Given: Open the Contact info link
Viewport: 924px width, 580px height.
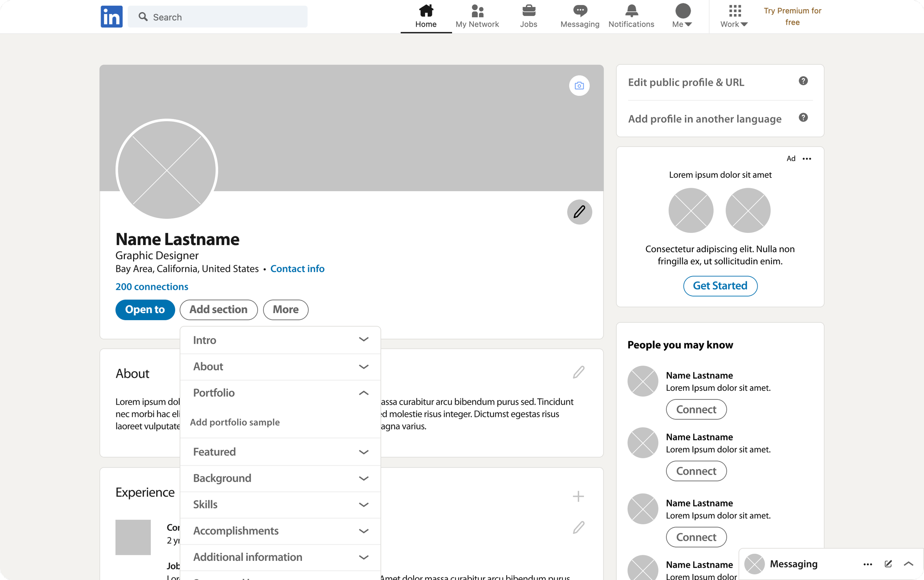Looking at the screenshot, I should (x=297, y=268).
